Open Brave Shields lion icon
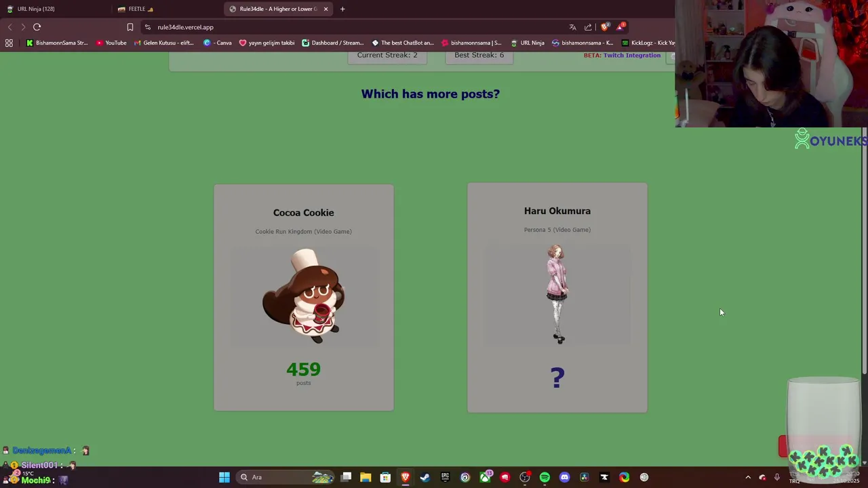The width and height of the screenshot is (868, 488). tap(604, 27)
